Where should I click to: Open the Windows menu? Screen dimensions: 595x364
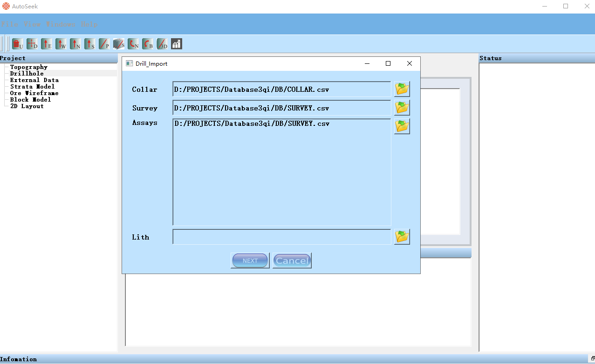pyautogui.click(x=61, y=24)
